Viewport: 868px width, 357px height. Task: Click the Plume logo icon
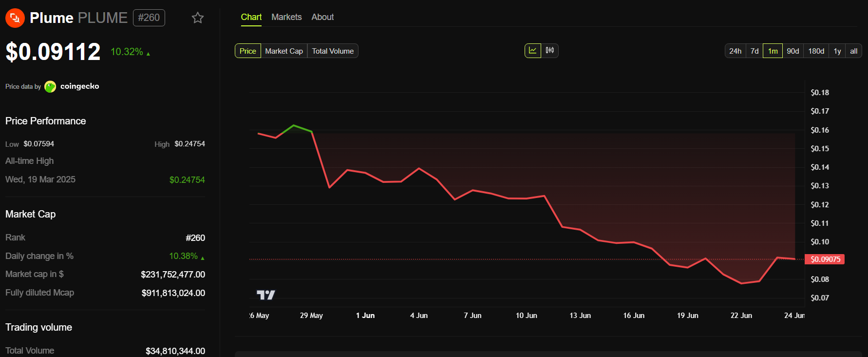point(15,18)
